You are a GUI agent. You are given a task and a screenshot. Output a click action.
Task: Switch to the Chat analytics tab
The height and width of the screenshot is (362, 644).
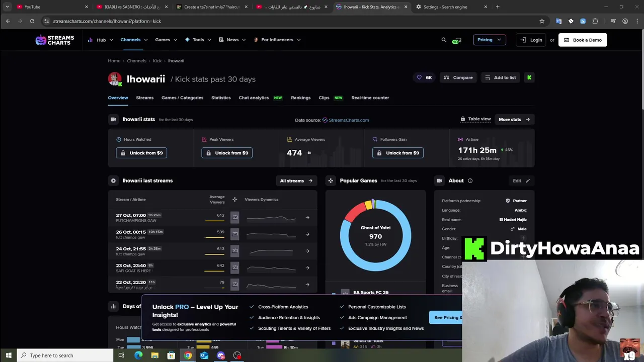pos(254,98)
